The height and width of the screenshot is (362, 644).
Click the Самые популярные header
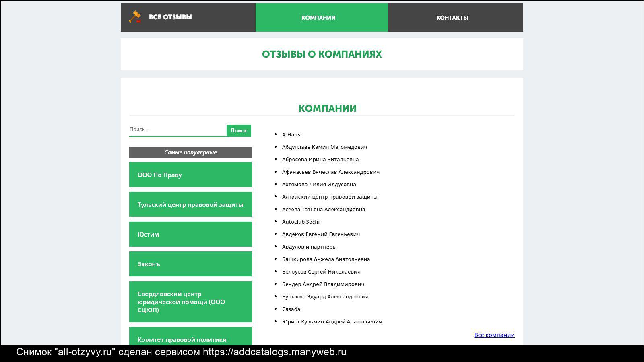pyautogui.click(x=190, y=152)
